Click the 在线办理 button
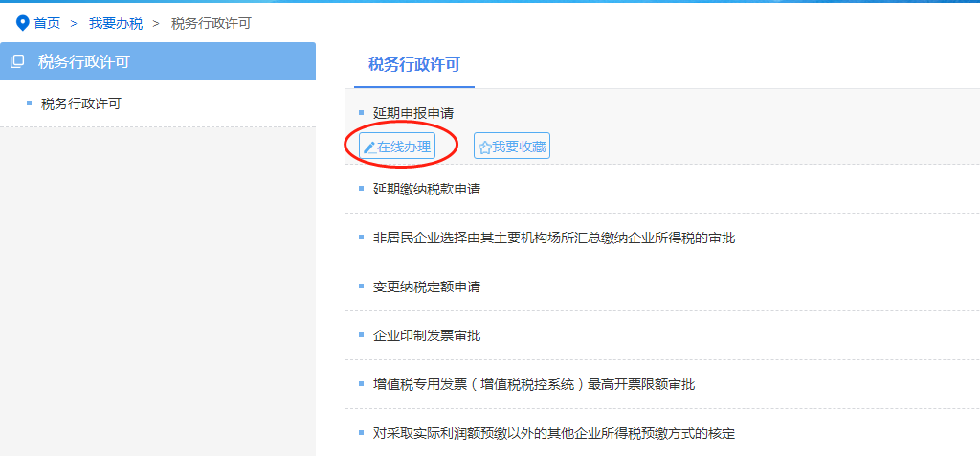 coord(397,147)
